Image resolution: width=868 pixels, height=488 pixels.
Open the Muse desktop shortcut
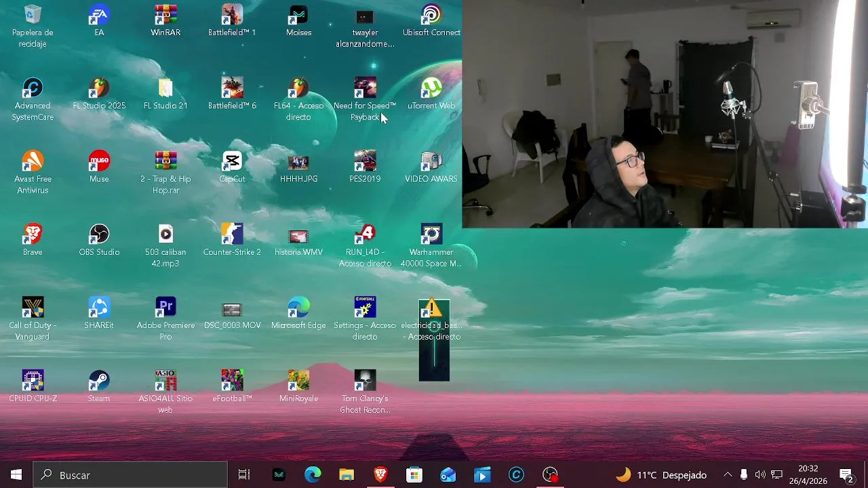[99, 167]
